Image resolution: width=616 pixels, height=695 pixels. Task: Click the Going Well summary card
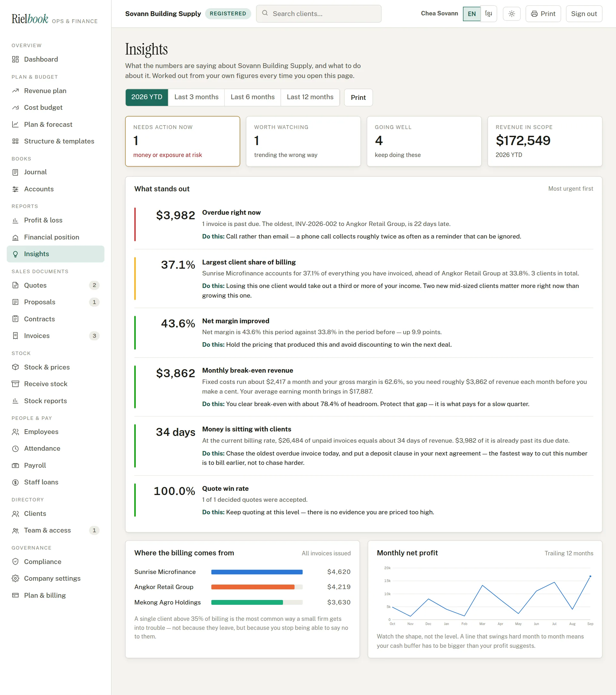[424, 142]
